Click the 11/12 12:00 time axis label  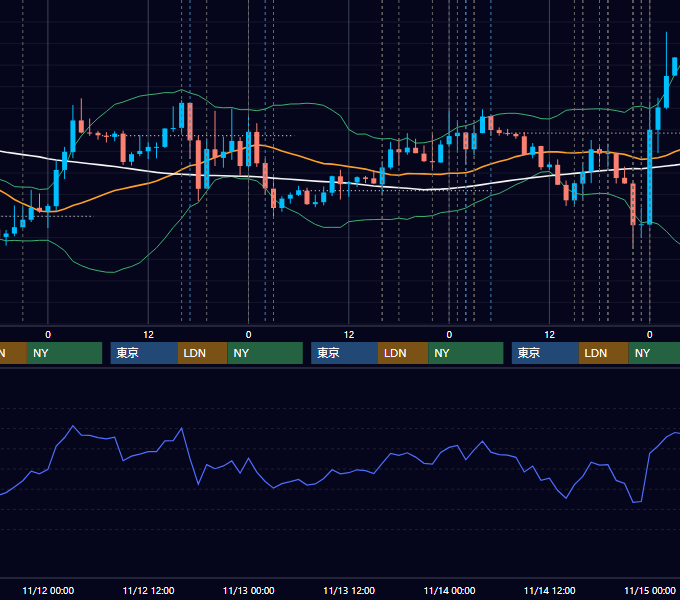pyautogui.click(x=148, y=590)
